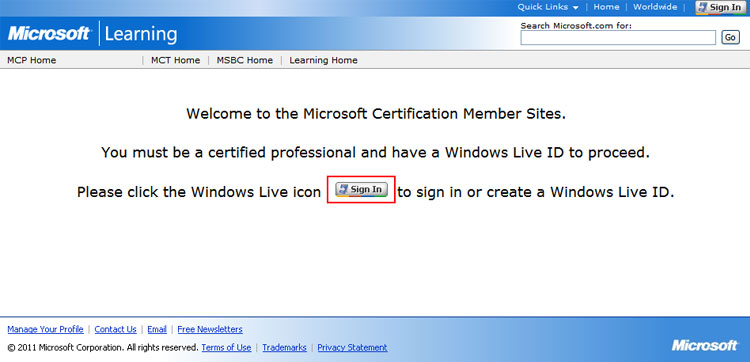Open the Free Newsletters link
The image size is (750, 362).
pos(210,329)
